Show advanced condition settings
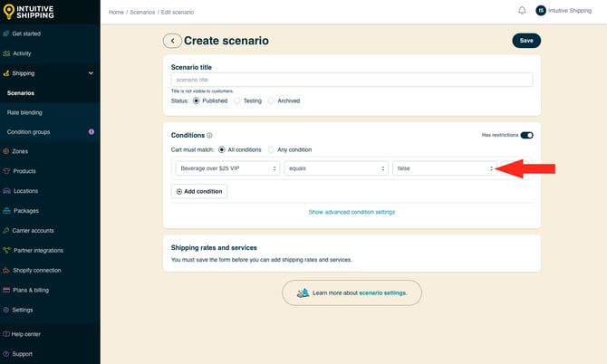This screenshot has width=607, height=364. coord(352,212)
